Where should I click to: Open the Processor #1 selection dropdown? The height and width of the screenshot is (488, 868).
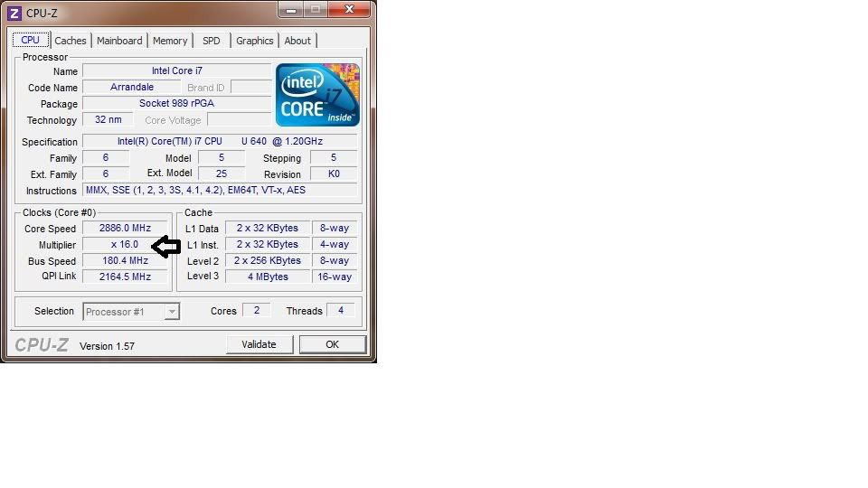click(x=131, y=312)
